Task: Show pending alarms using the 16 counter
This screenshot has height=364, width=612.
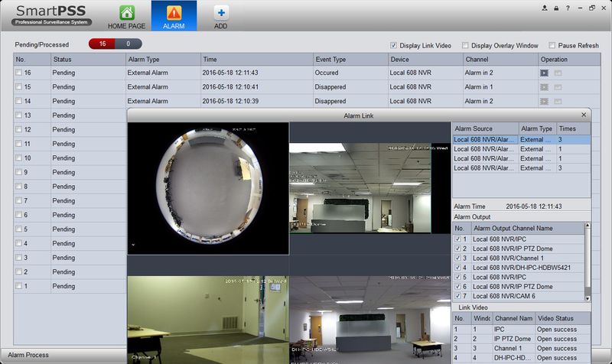Action: point(102,44)
